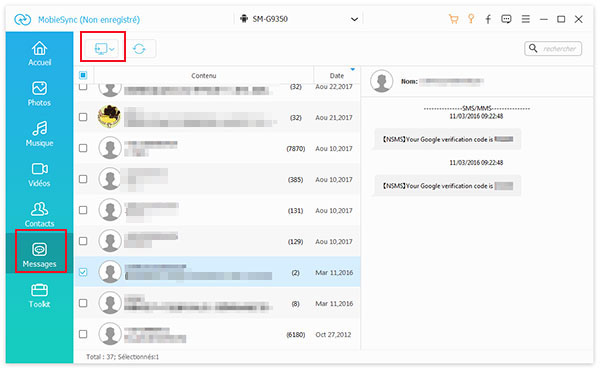Click the refresh icon in toolbar
This screenshot has height=370, width=600.
click(139, 49)
